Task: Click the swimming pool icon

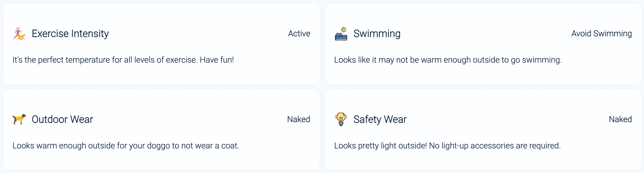Action: [x=341, y=34]
